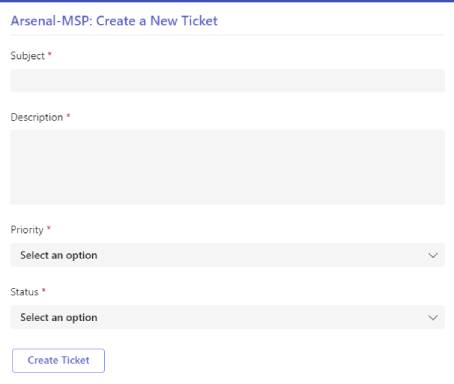Viewport: 454px width, 384px height.
Task: Open the Status dropdown
Action: pos(227,317)
